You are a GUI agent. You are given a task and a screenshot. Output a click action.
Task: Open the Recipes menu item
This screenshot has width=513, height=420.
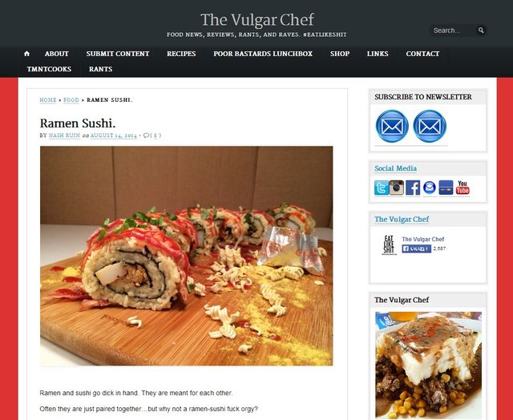(181, 54)
